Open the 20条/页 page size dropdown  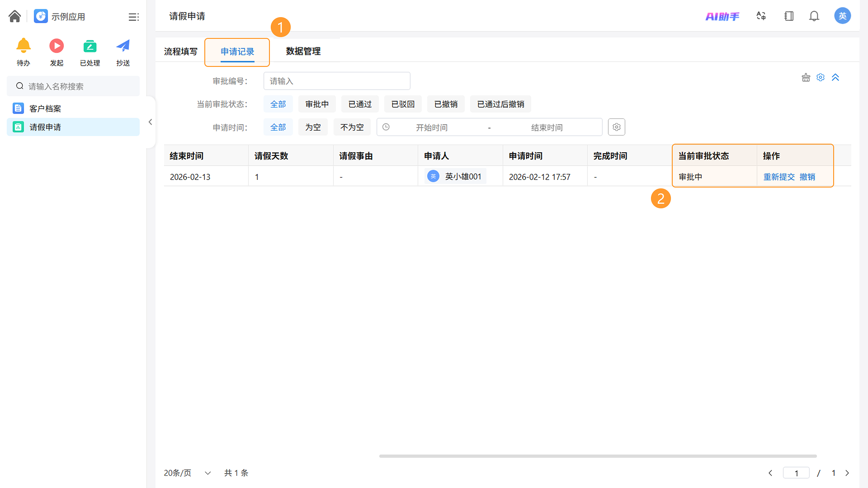(187, 473)
